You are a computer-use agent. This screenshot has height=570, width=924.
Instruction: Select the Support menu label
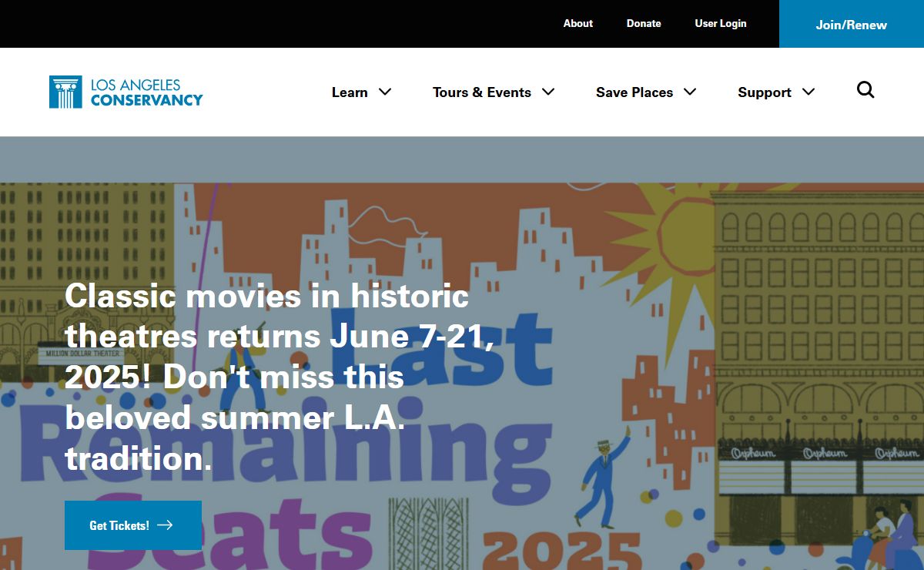764,92
